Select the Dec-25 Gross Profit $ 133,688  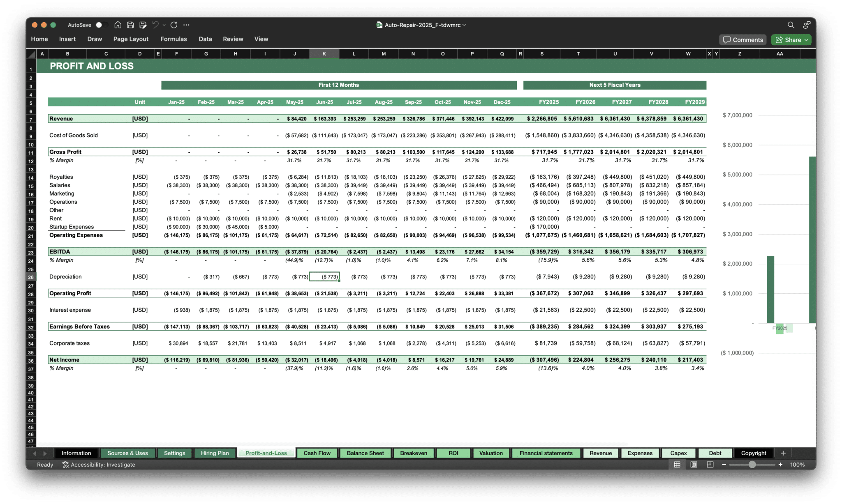pyautogui.click(x=502, y=152)
